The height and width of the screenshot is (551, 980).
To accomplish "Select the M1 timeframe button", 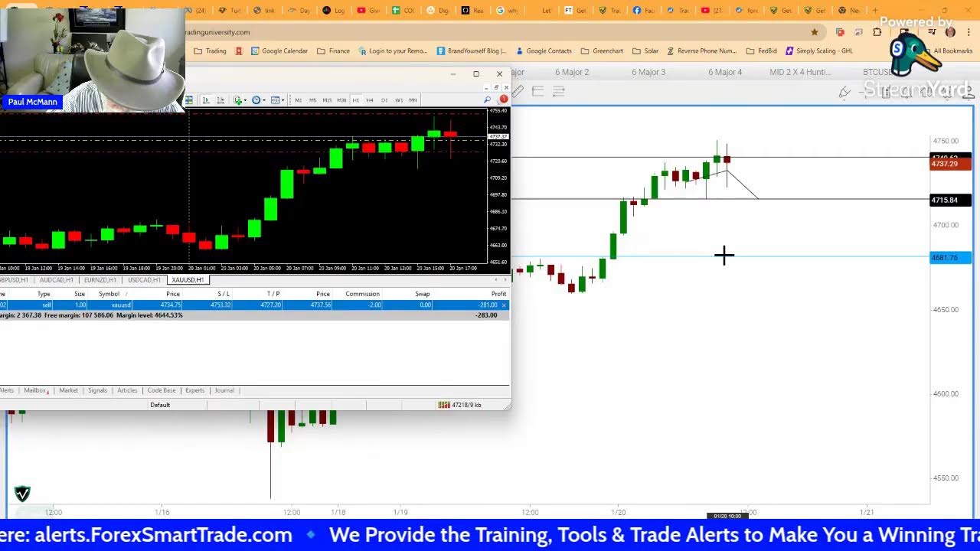I will [298, 100].
